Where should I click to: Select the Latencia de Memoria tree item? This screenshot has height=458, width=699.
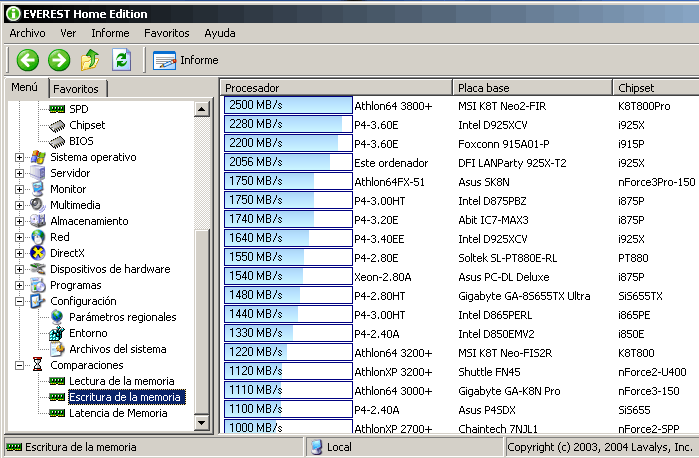point(118,413)
